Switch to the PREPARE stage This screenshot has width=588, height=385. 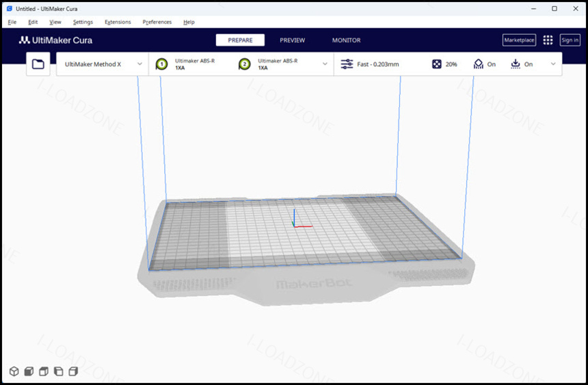pyautogui.click(x=240, y=40)
